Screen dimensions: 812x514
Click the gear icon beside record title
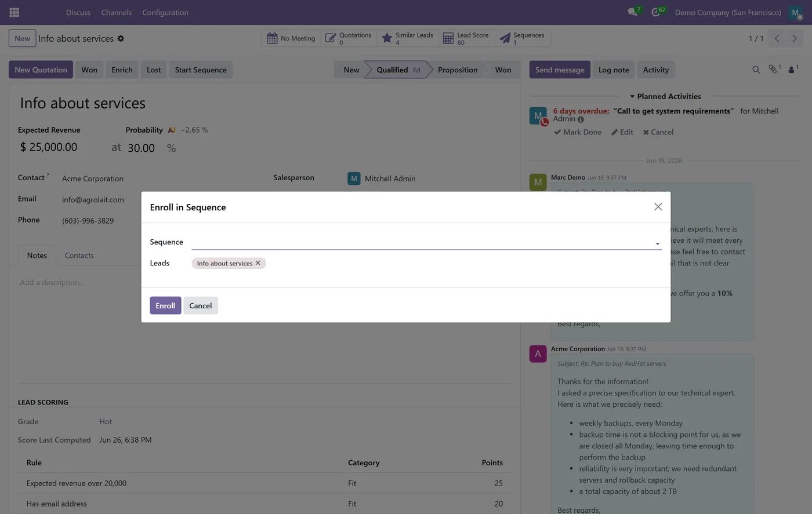[x=121, y=38]
